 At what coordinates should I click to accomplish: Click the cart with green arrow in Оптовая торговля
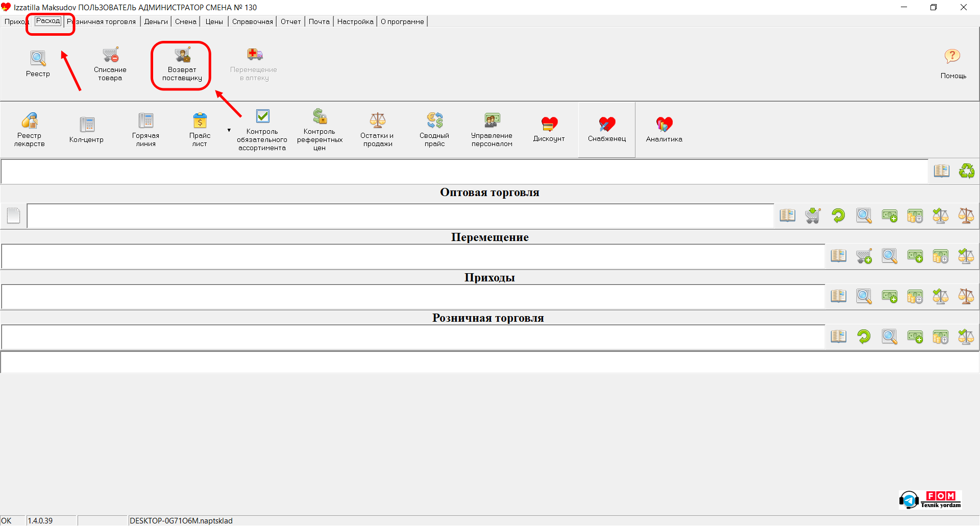[813, 216]
